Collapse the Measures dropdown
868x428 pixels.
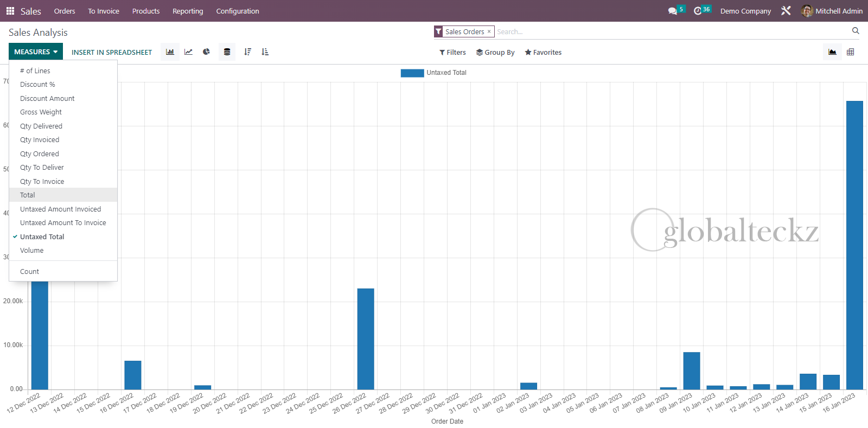pos(36,52)
